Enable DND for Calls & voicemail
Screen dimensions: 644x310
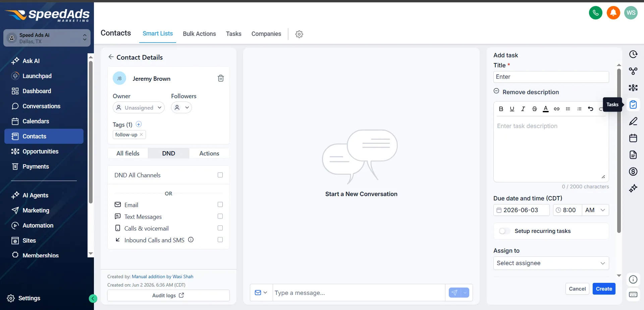[220, 228]
